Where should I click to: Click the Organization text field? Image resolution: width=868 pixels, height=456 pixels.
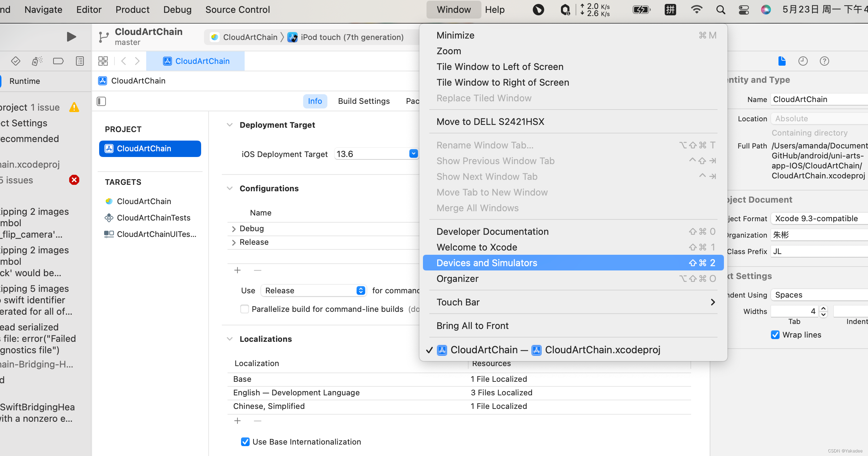coord(819,235)
